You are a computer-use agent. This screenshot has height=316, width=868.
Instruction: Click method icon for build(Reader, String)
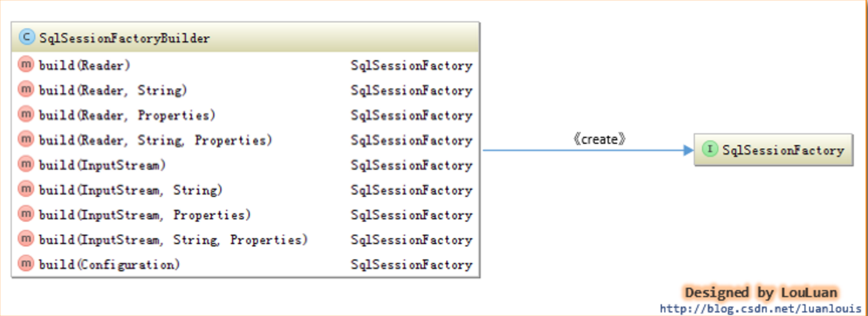[x=26, y=90]
